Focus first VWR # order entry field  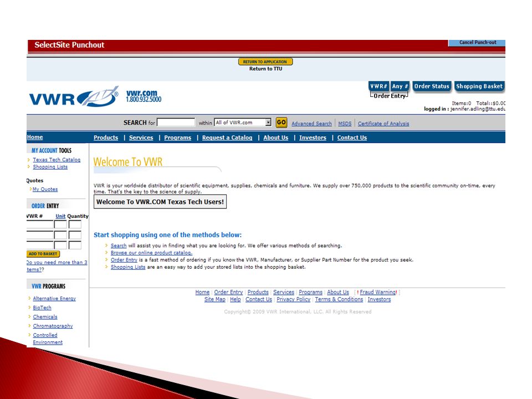pyautogui.click(x=40, y=224)
